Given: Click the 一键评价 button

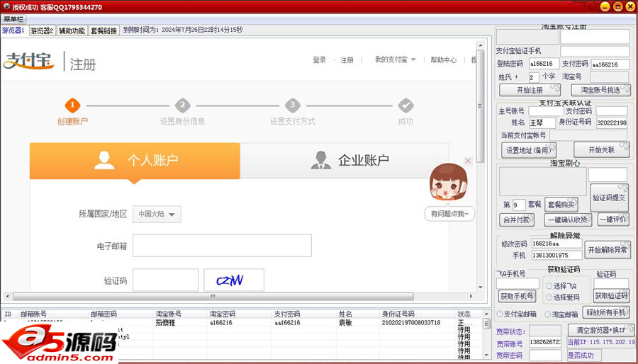Looking at the screenshot, I should (x=613, y=220).
